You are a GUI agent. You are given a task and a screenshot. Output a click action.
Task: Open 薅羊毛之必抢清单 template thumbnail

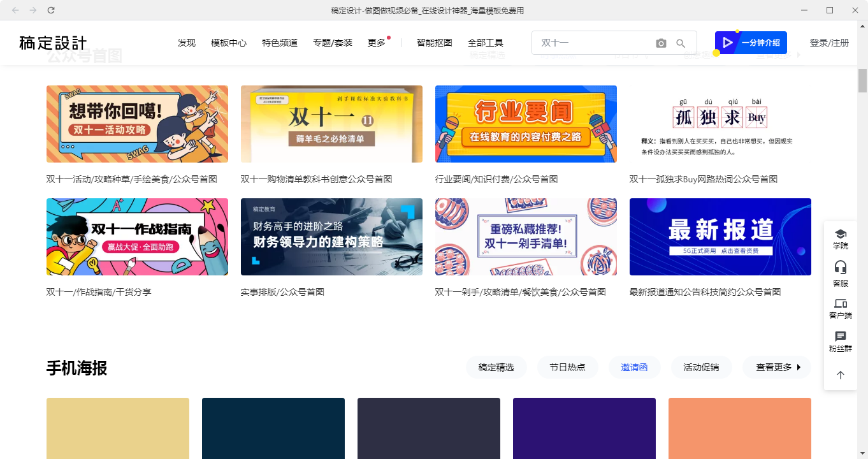tap(331, 124)
